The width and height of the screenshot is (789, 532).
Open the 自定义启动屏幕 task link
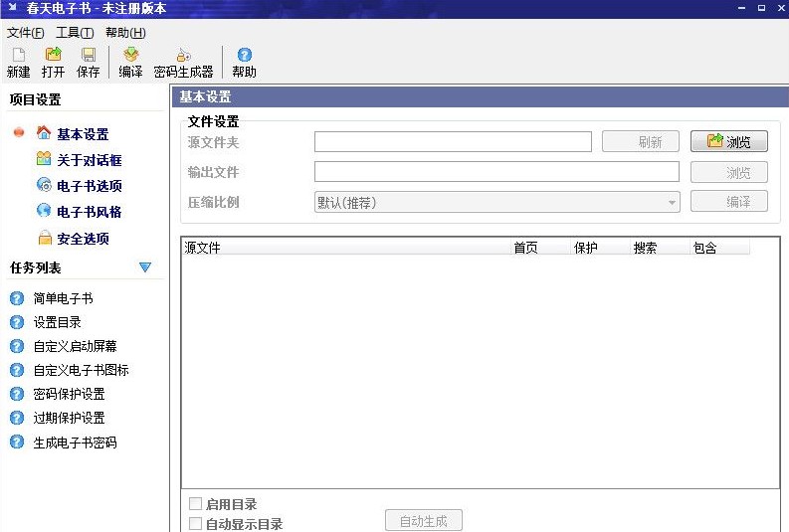[x=75, y=346]
